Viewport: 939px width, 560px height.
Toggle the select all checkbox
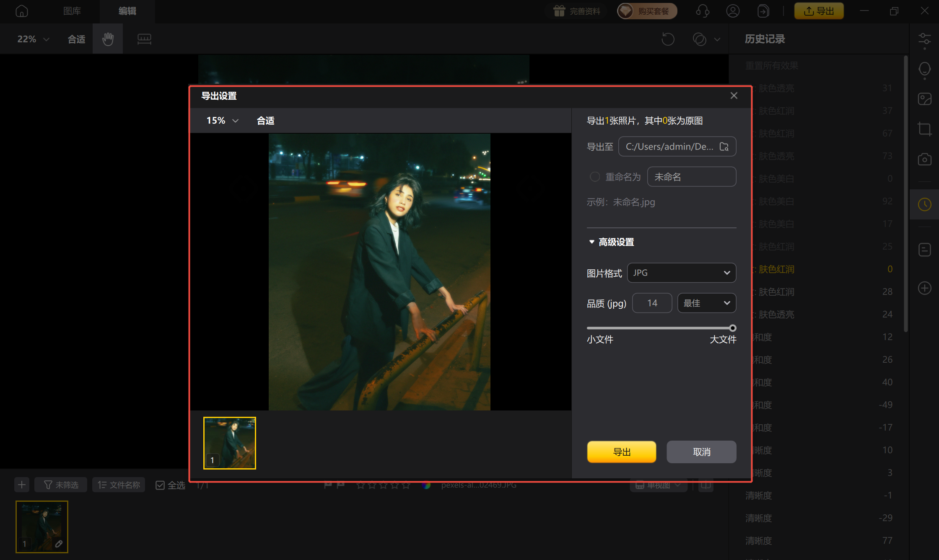point(160,485)
